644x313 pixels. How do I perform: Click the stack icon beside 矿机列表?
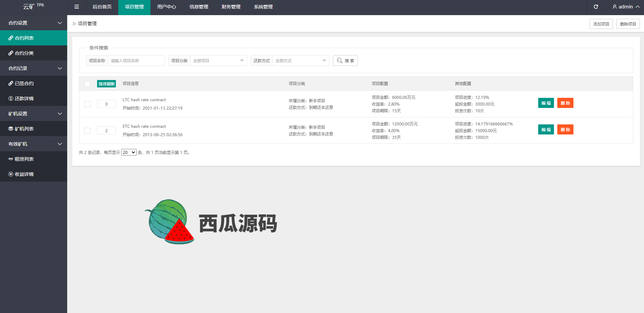11,129
